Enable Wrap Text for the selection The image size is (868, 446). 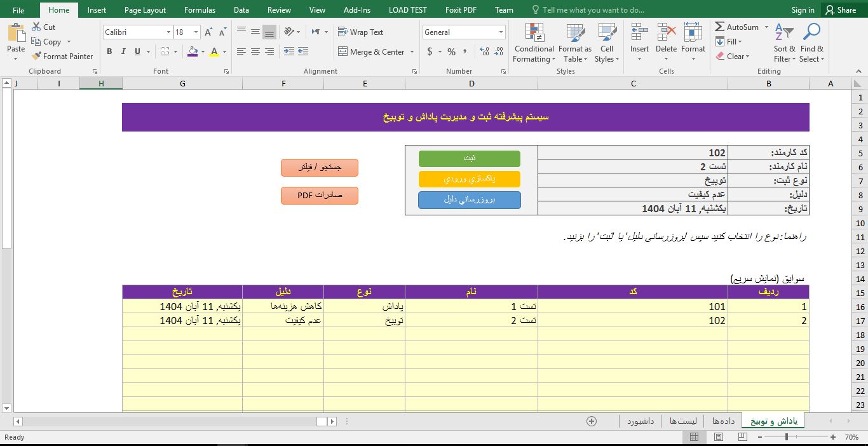tap(361, 31)
